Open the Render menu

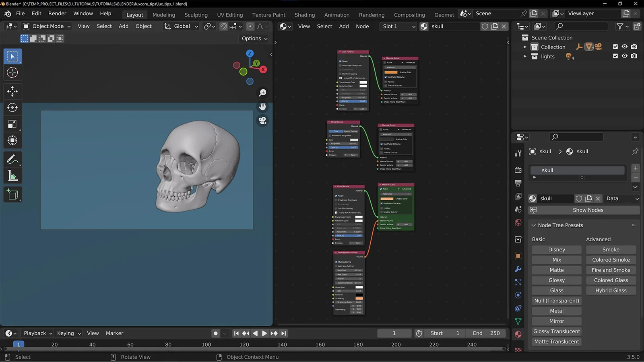[x=57, y=13]
